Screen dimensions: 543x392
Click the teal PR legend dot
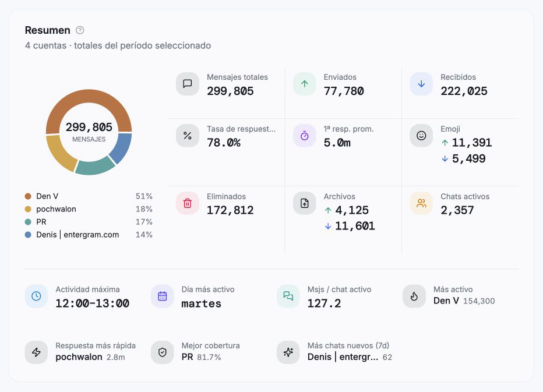[x=28, y=222]
